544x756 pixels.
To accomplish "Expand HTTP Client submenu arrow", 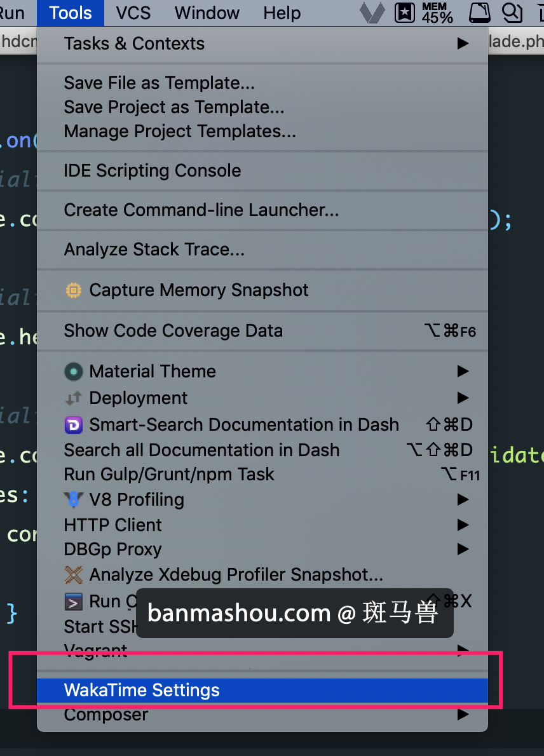I will (x=463, y=525).
